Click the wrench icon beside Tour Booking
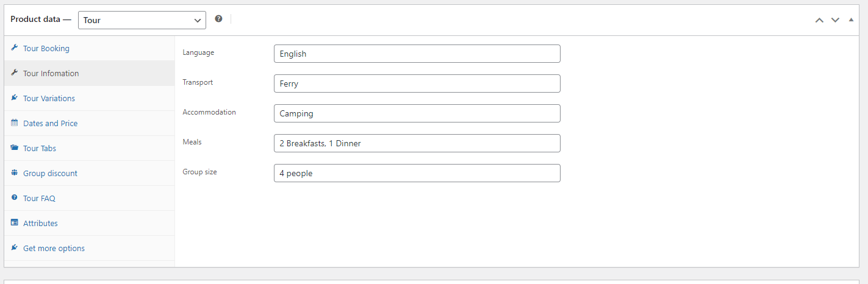 (x=15, y=48)
